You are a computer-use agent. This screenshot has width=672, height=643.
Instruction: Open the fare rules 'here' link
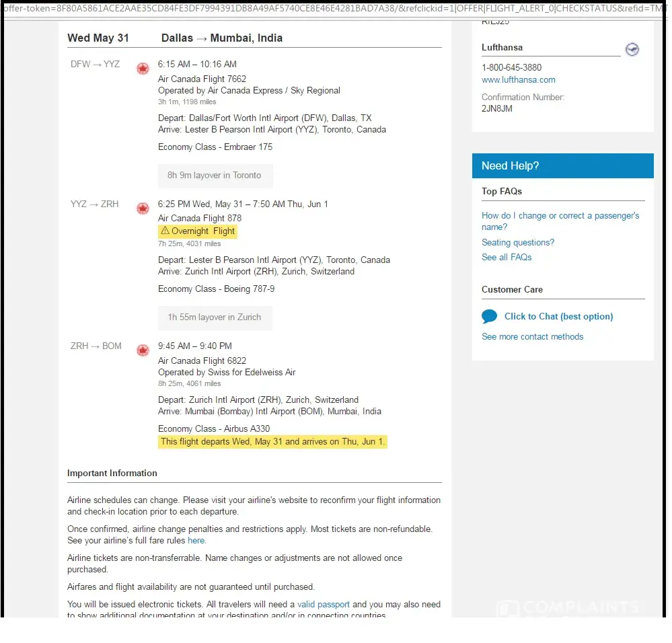(x=196, y=540)
